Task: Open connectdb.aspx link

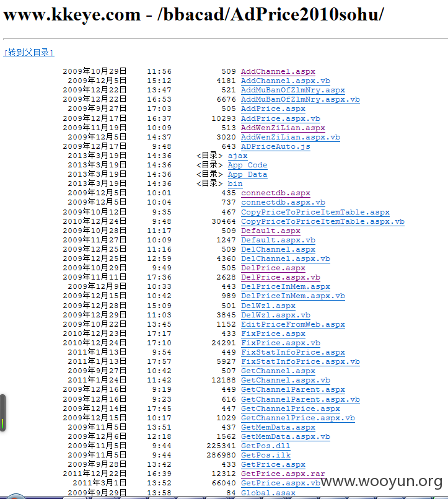Action: (x=276, y=193)
